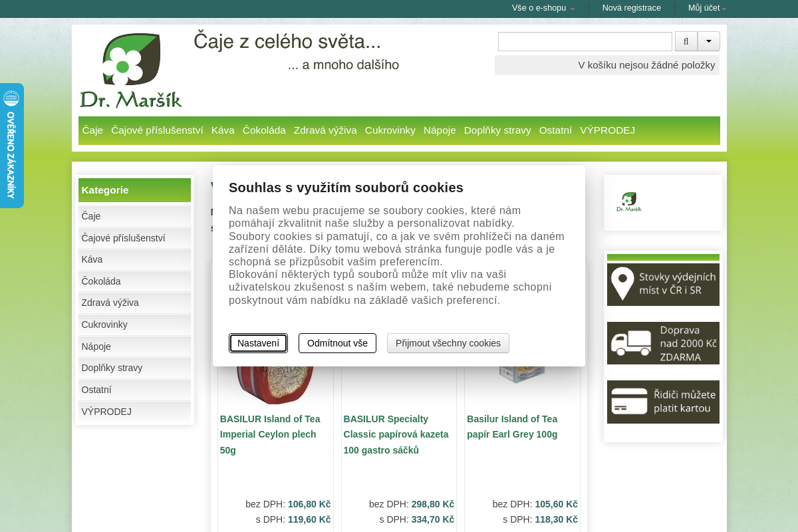Click the 'Nastavení' cookie settings button
The height and width of the screenshot is (532, 798).
click(258, 343)
